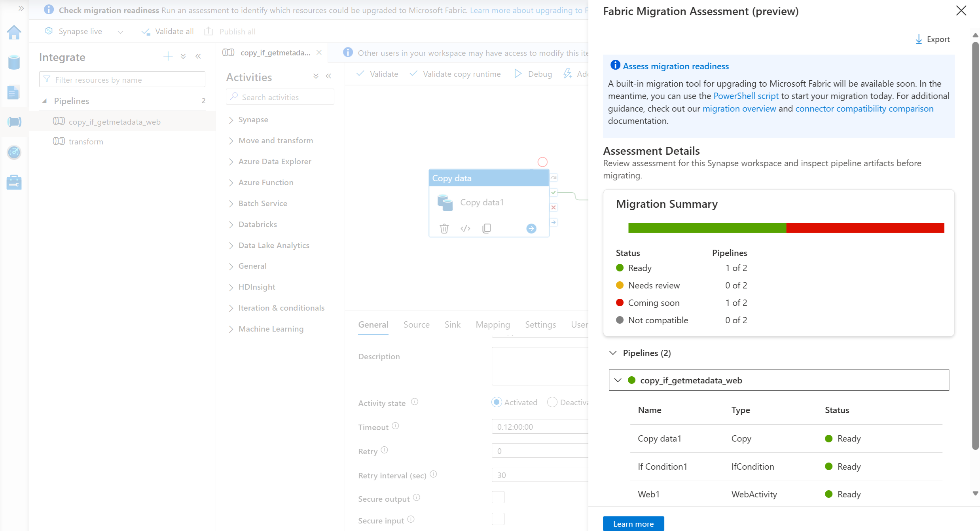
Task: Switch to the Source tab
Action: [x=416, y=324]
